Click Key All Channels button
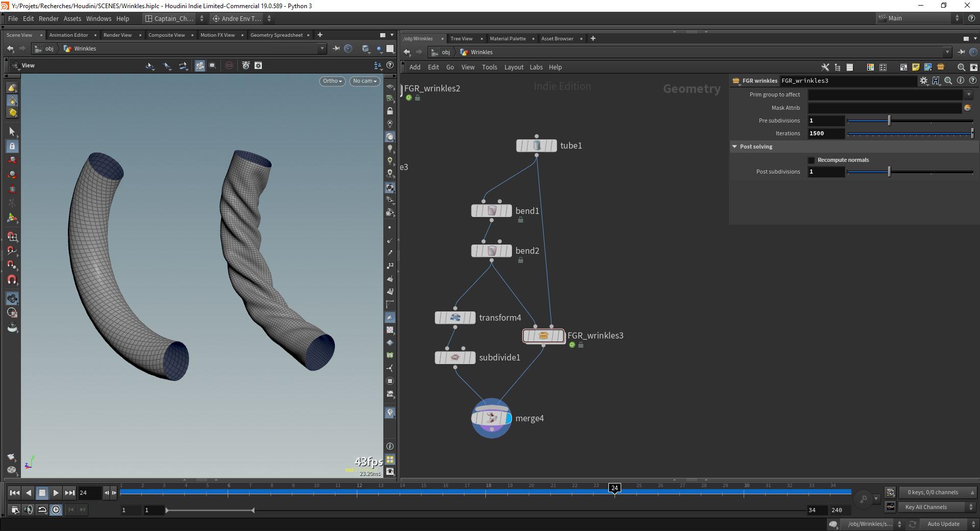The height and width of the screenshot is (531, 980). pyautogui.click(x=926, y=507)
